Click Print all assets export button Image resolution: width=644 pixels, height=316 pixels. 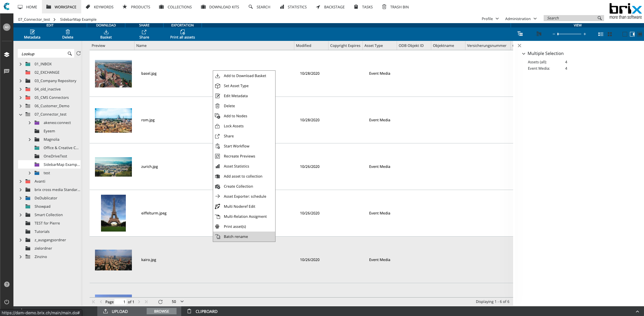pos(183,34)
